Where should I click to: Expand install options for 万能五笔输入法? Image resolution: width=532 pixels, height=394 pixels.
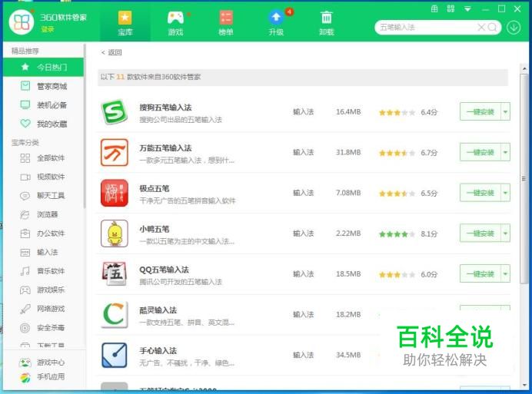coord(506,152)
